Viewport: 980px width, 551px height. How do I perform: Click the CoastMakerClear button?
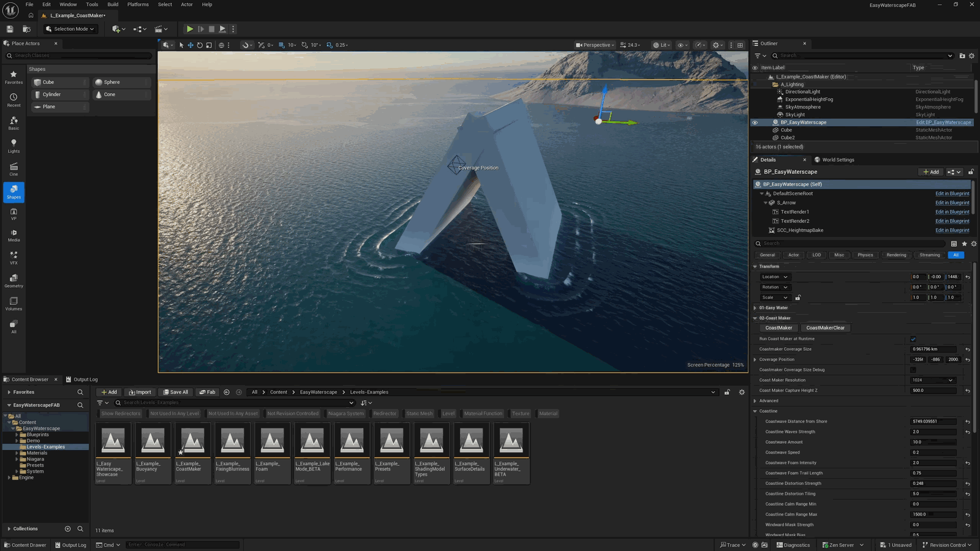[x=825, y=328]
